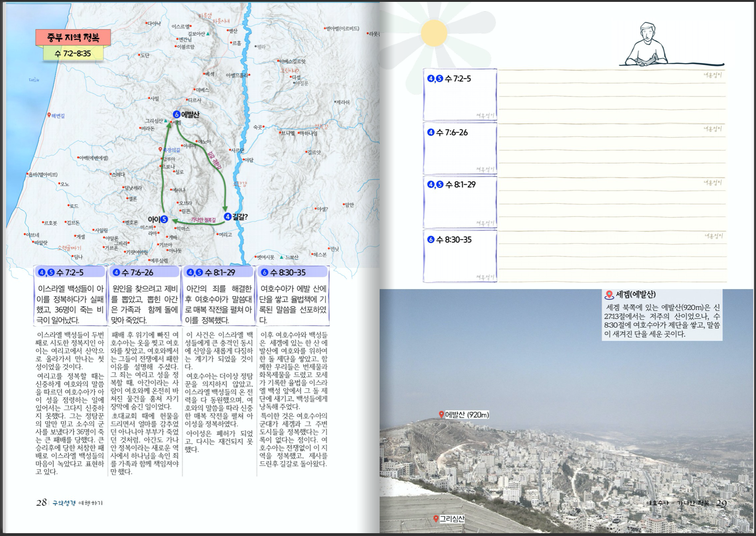Click the note title box labeled 수 7:6-26 on the right page
The image size is (756, 536).
(460, 148)
